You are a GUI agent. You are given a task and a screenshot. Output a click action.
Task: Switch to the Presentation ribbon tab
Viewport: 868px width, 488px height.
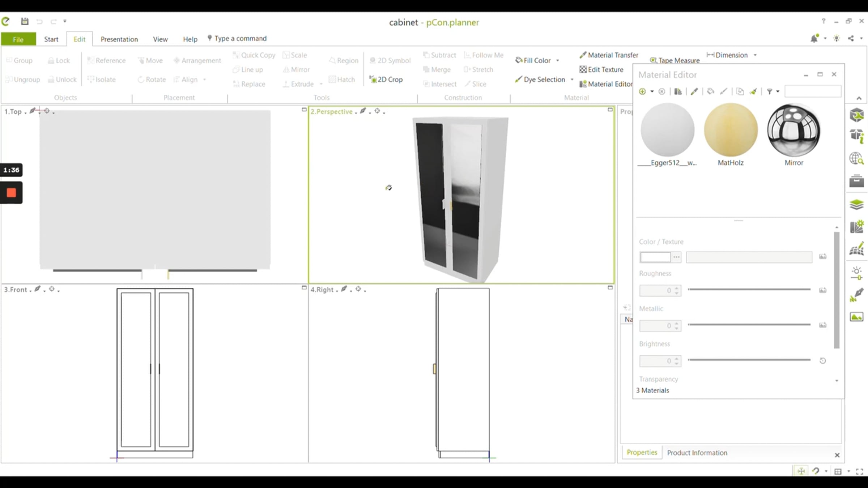[x=119, y=39]
